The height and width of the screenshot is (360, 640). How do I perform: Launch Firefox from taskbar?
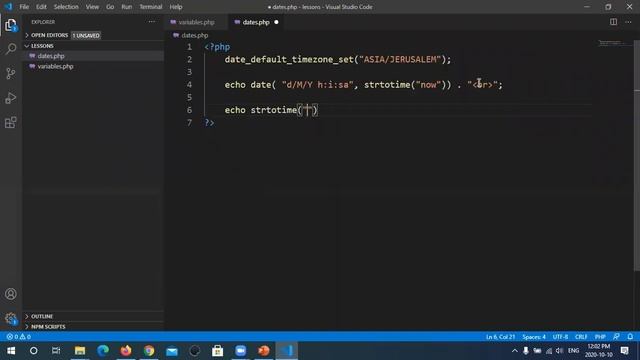(126, 351)
